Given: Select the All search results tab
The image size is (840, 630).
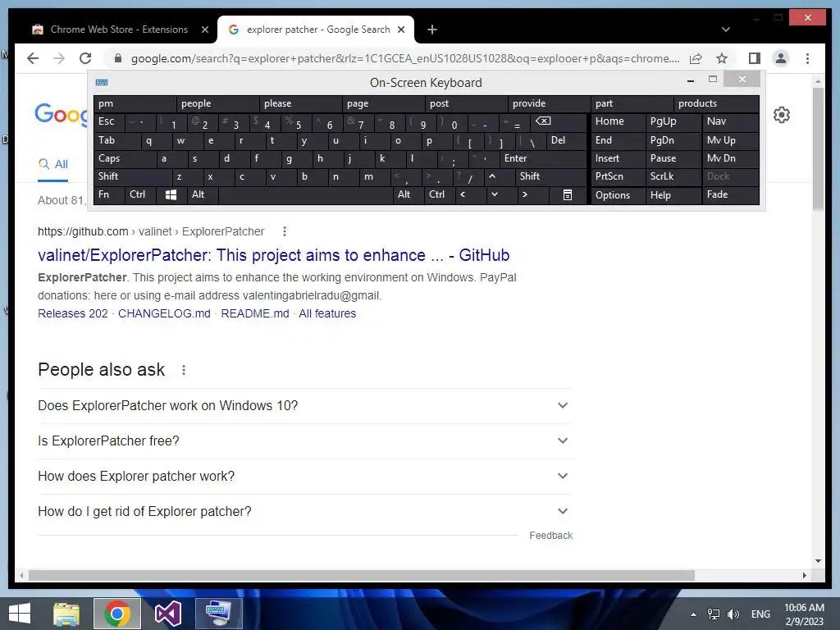Looking at the screenshot, I should pos(53,164).
